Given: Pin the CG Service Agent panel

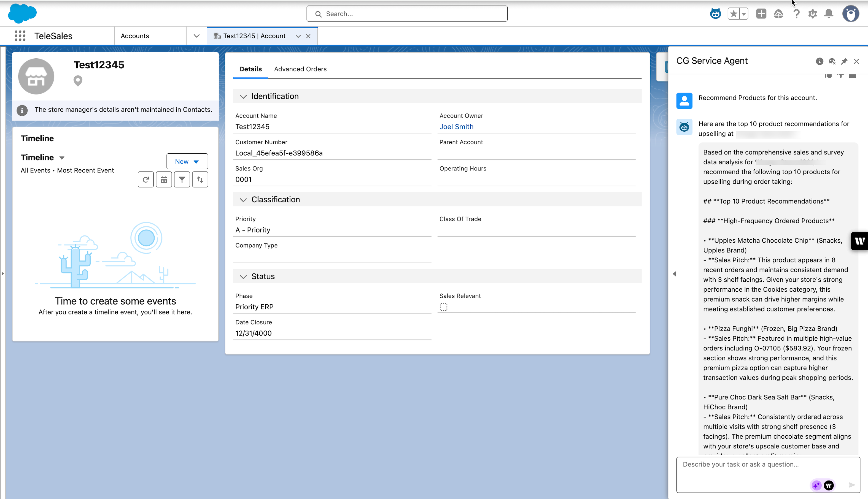Looking at the screenshot, I should coord(844,61).
